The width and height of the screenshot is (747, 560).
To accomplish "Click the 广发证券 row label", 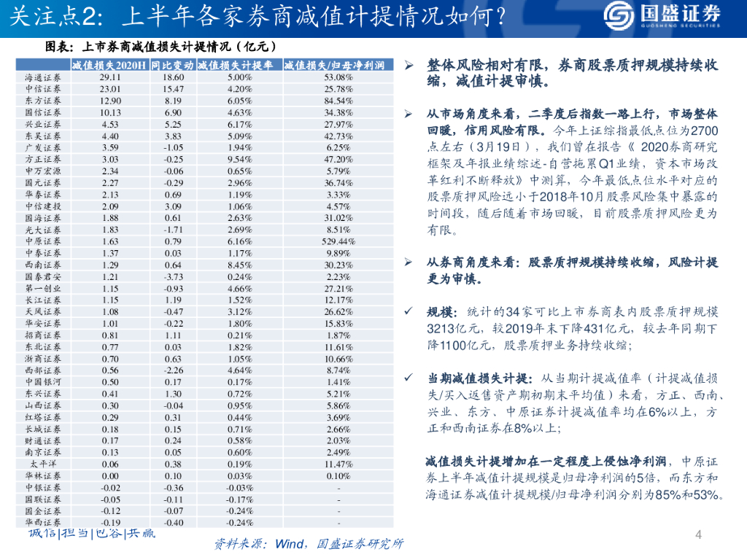I will tap(43, 147).
